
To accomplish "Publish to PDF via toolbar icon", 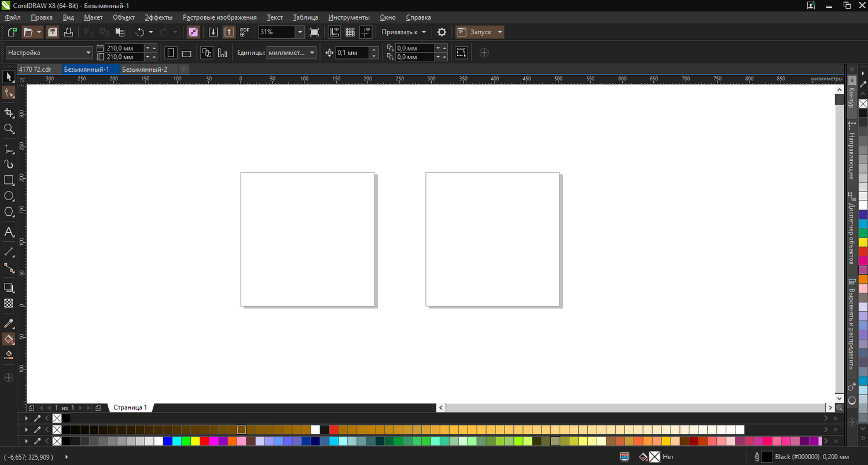I will (x=245, y=32).
